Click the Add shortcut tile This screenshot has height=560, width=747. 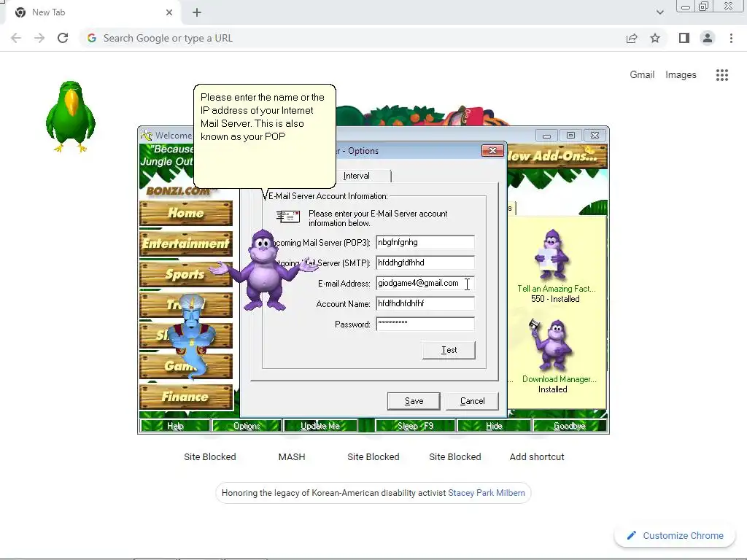537,456
